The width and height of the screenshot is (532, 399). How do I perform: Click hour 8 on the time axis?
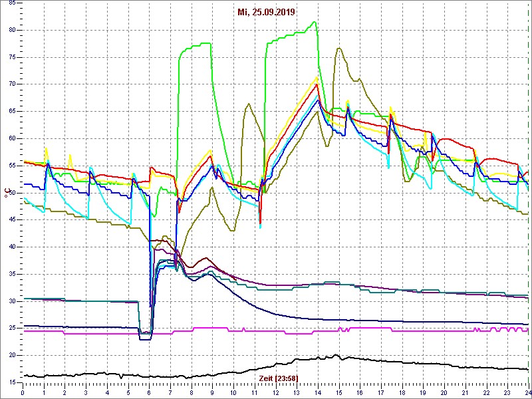[192, 393]
